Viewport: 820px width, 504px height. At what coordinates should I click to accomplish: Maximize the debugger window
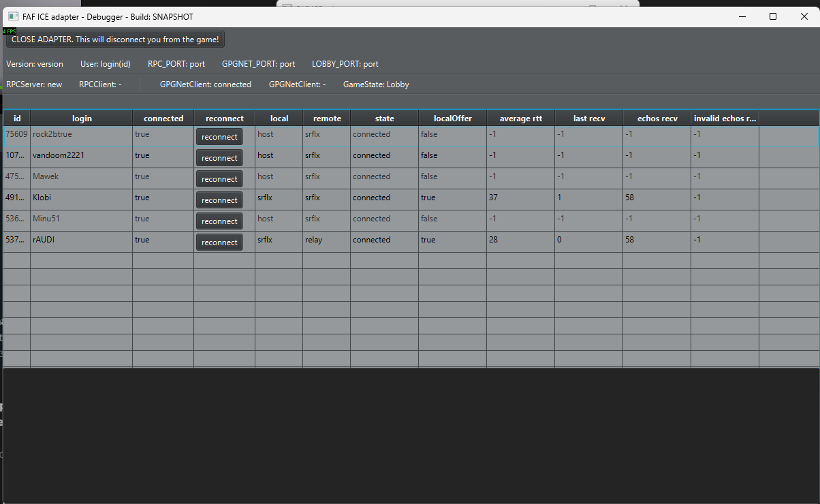pyautogui.click(x=773, y=16)
